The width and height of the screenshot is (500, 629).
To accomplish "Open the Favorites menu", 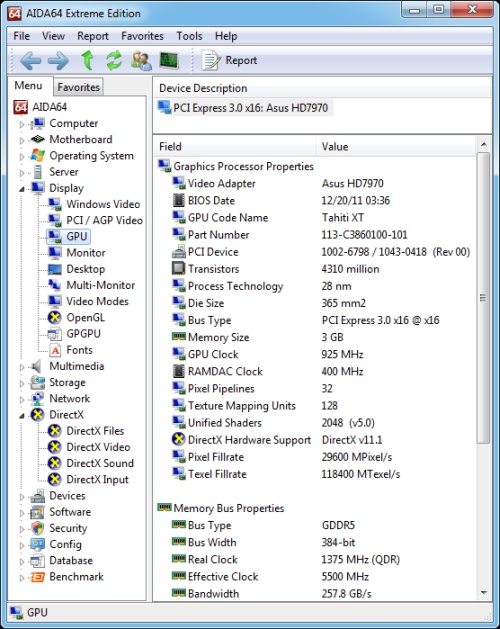I will [x=142, y=36].
